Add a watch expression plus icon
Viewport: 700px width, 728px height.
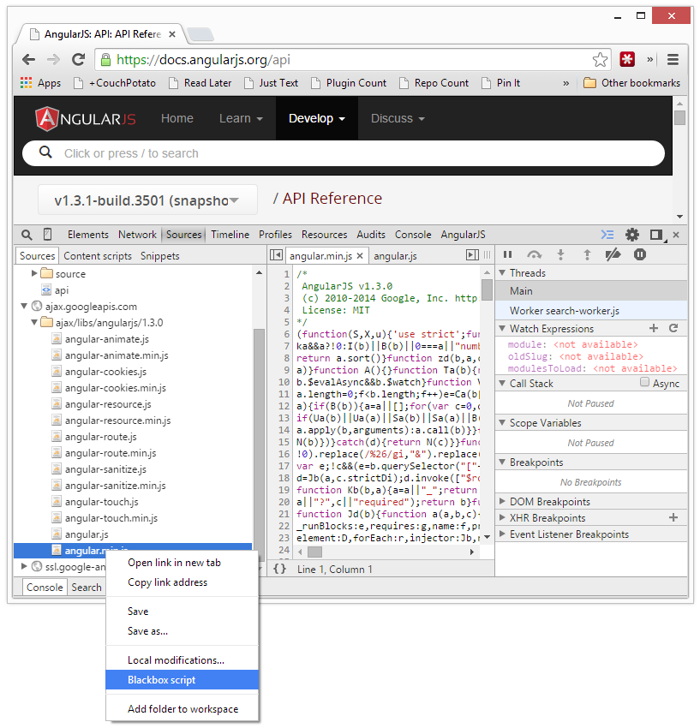click(654, 328)
